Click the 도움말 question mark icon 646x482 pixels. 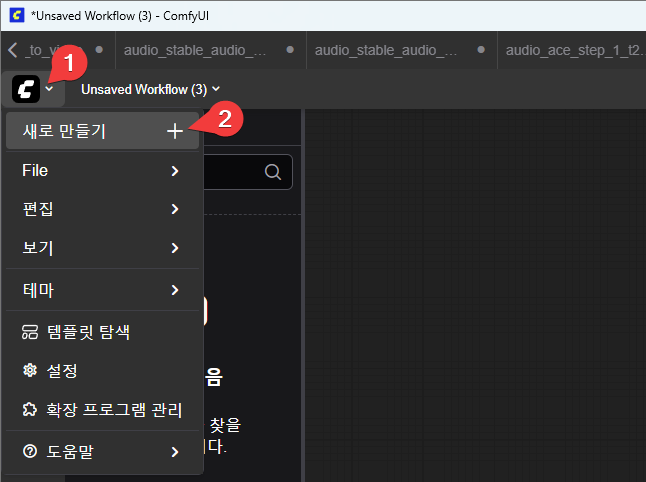[29, 452]
